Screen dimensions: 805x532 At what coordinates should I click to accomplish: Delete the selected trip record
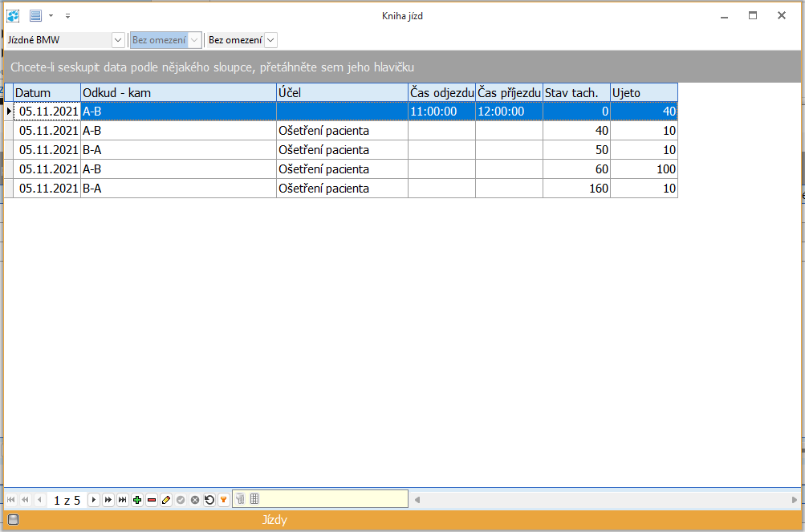point(152,500)
